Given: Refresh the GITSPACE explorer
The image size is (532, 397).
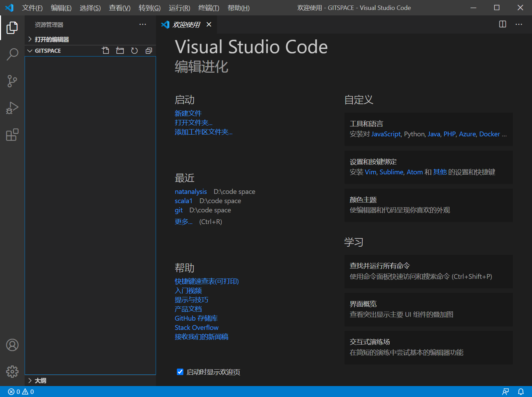Looking at the screenshot, I should tap(134, 51).
